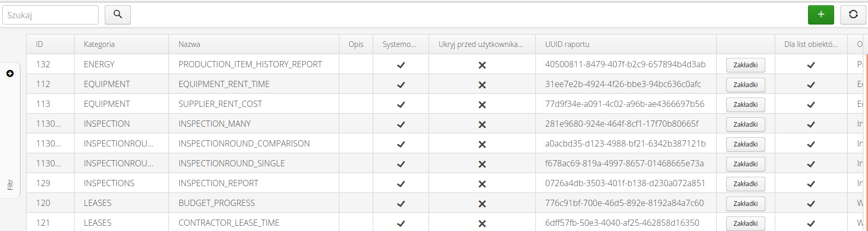The width and height of the screenshot is (868, 231).
Task: Toggle Systemowy checkmark for PRODUCTION_ITEM_HISTORY_REPORT
Action: pyautogui.click(x=401, y=65)
